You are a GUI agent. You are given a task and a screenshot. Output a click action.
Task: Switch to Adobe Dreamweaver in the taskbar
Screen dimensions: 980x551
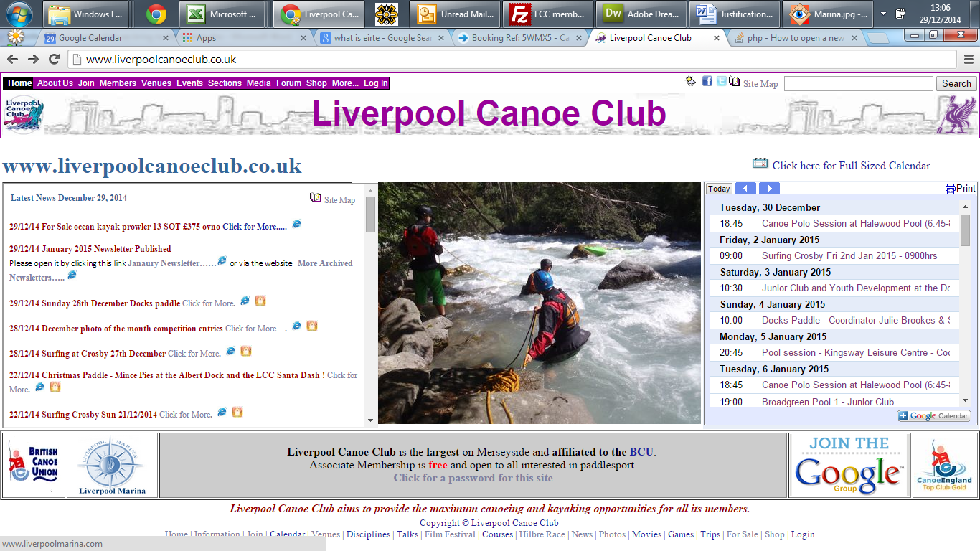point(642,14)
